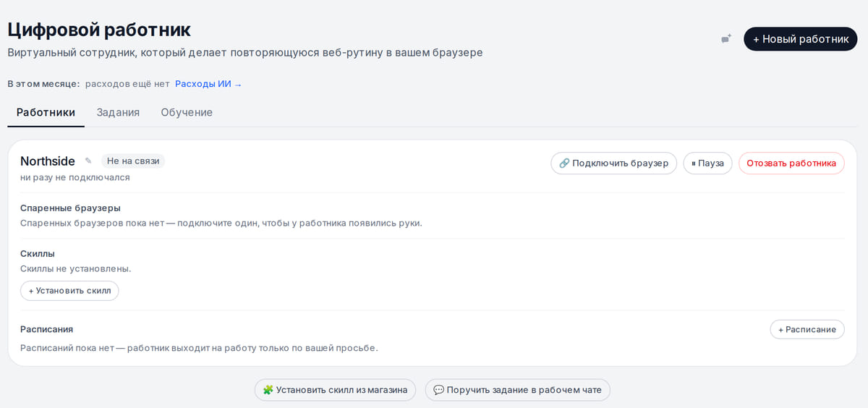Add a schedule with + Расписание
Image resolution: width=868 pixels, height=408 pixels.
(x=807, y=329)
